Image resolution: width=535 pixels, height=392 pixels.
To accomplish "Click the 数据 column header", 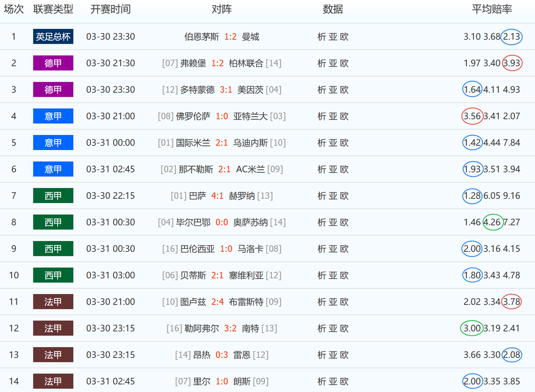I will [333, 9].
